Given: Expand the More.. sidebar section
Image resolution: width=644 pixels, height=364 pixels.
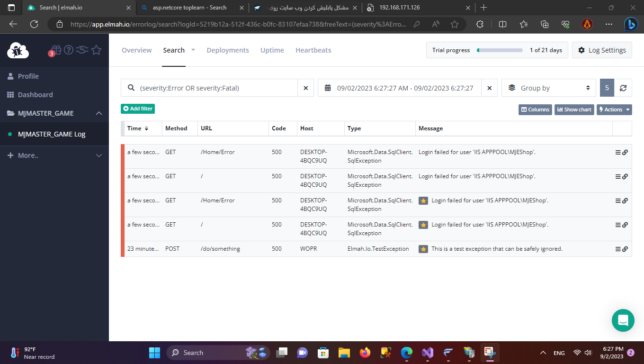Looking at the screenshot, I should (x=99, y=155).
